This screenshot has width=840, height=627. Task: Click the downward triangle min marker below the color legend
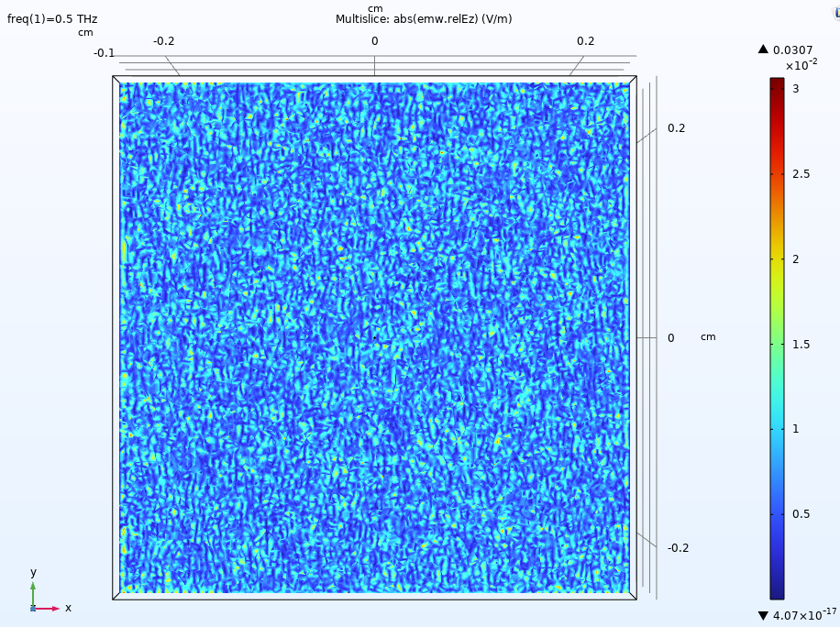(763, 616)
